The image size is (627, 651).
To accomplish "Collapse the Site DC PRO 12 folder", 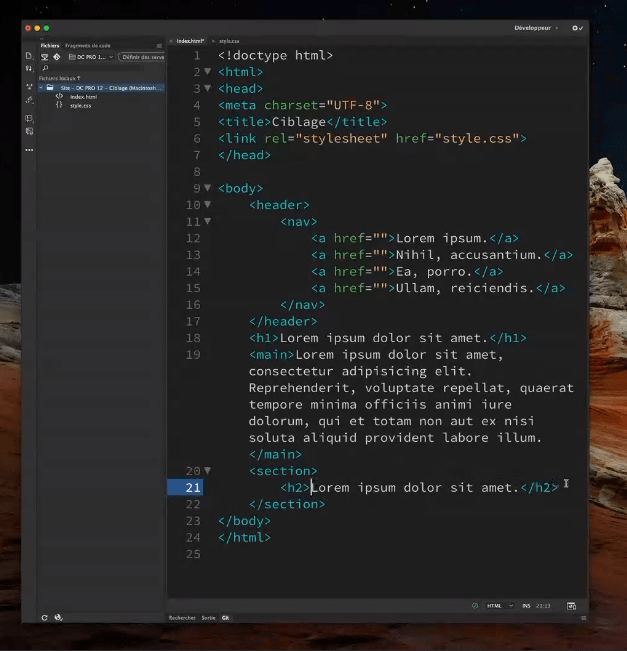I will pos(41,88).
